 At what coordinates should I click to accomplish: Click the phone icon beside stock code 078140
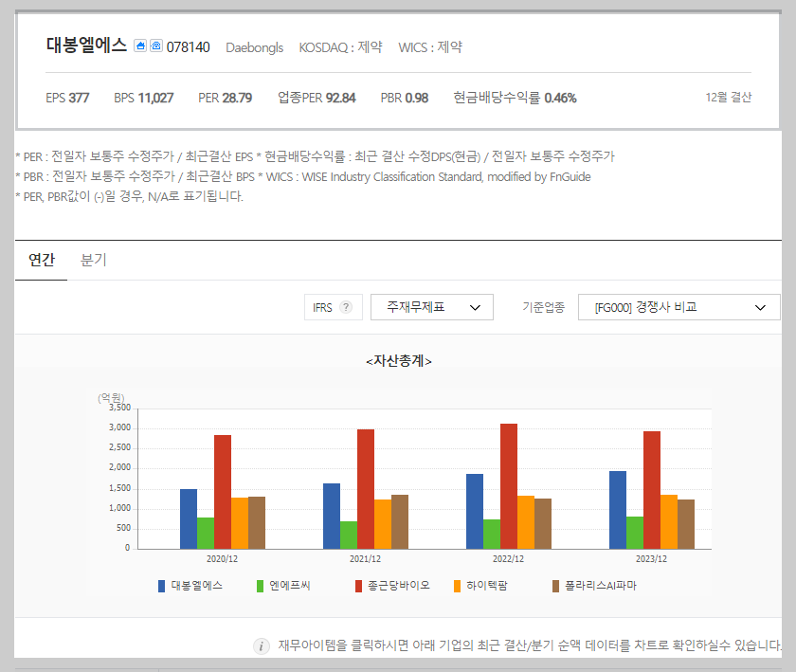click(x=156, y=45)
